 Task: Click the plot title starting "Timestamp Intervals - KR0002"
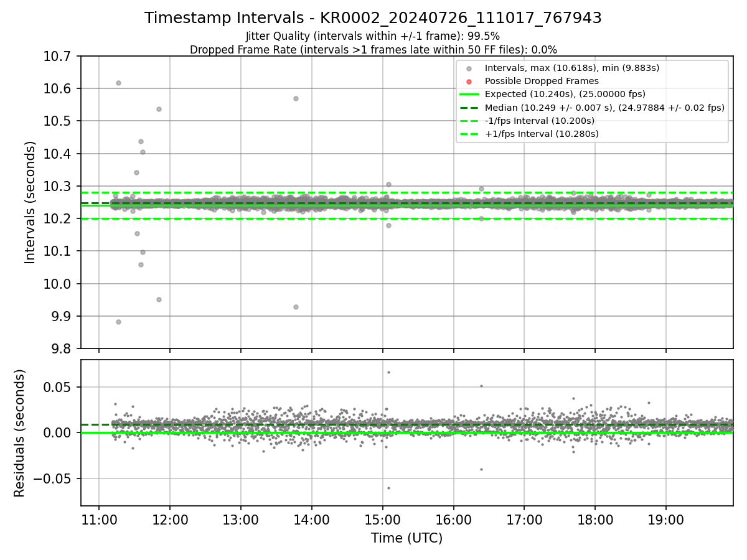(373, 18)
